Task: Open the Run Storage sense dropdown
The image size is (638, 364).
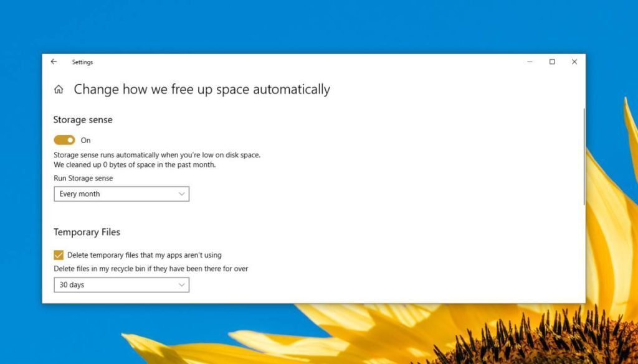Action: coord(121,194)
